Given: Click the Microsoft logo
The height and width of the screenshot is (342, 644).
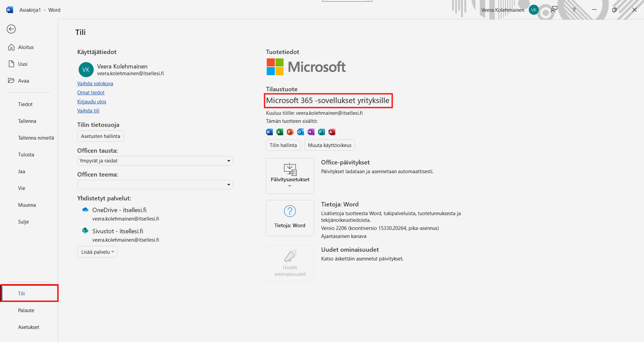Looking at the screenshot, I should (306, 67).
